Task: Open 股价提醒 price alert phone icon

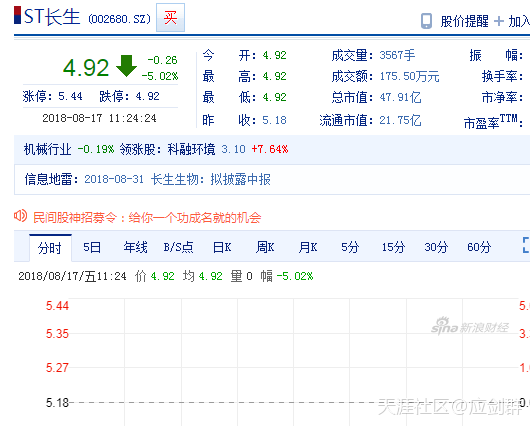Action: tap(426, 21)
